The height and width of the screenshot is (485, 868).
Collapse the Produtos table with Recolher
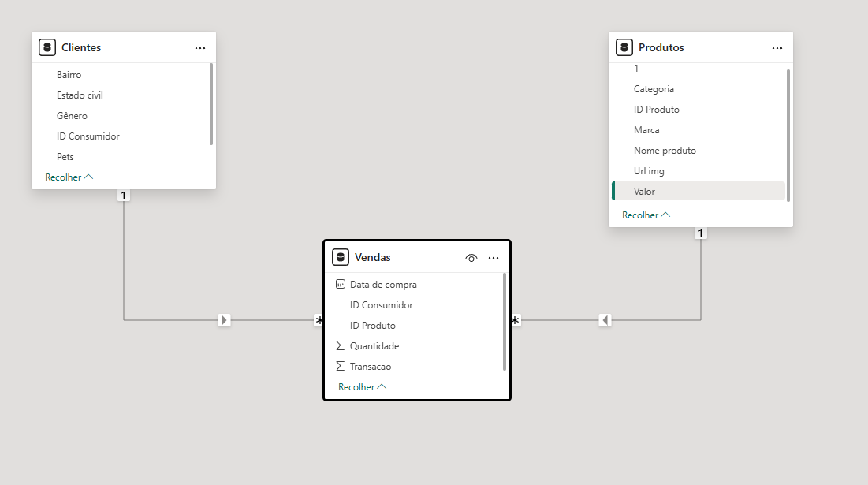(x=646, y=215)
